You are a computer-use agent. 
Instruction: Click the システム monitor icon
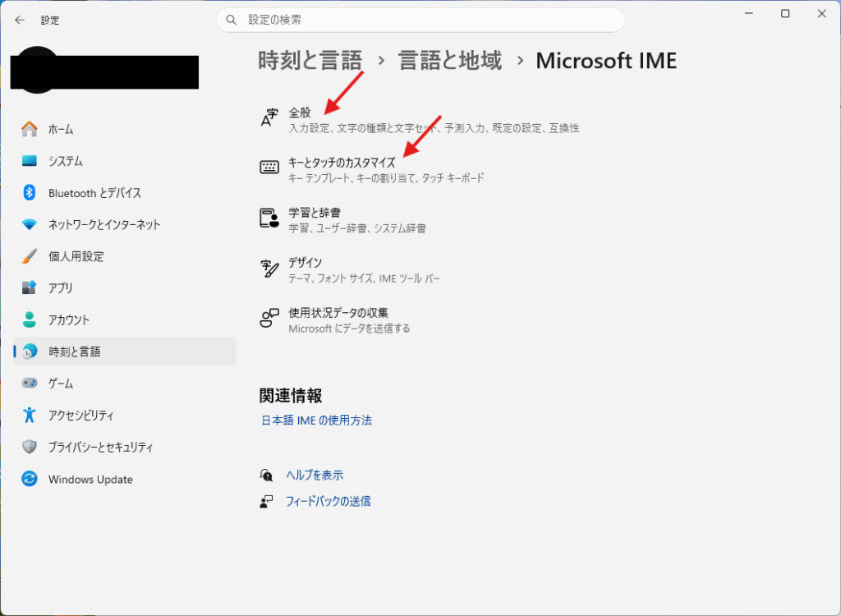point(30,160)
